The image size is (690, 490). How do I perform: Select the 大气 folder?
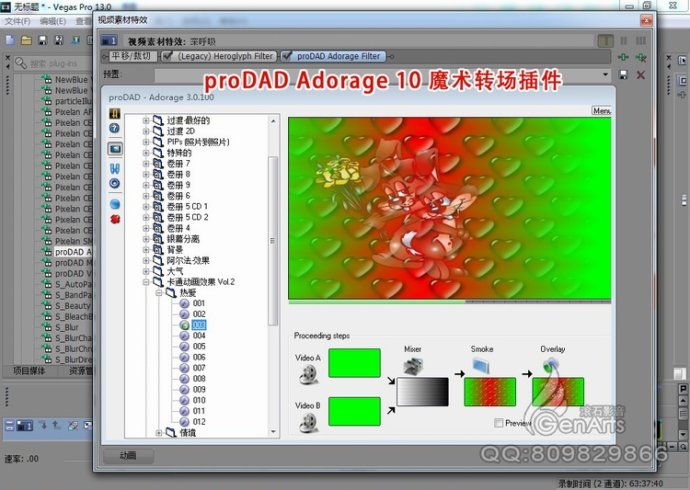point(174,271)
